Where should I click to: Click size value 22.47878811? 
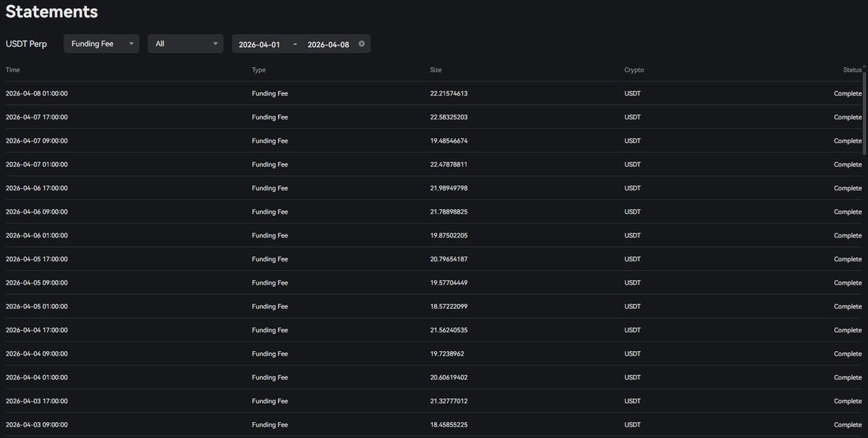pyautogui.click(x=449, y=164)
